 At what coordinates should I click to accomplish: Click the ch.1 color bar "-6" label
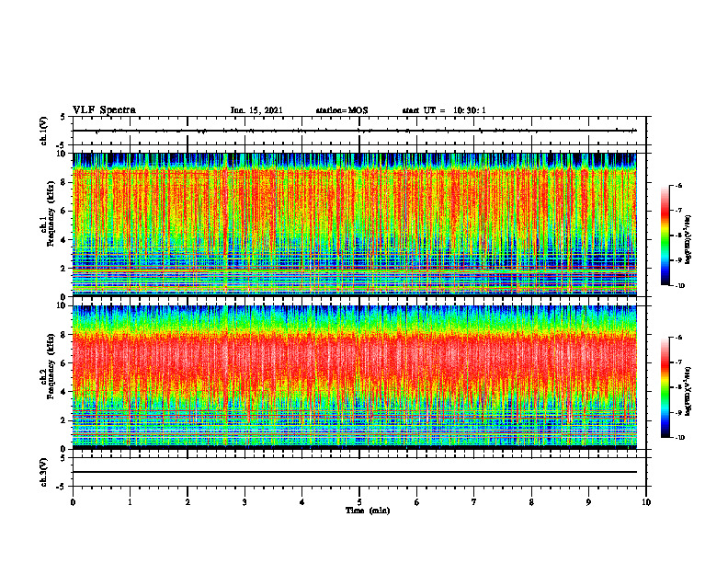pyautogui.click(x=679, y=186)
